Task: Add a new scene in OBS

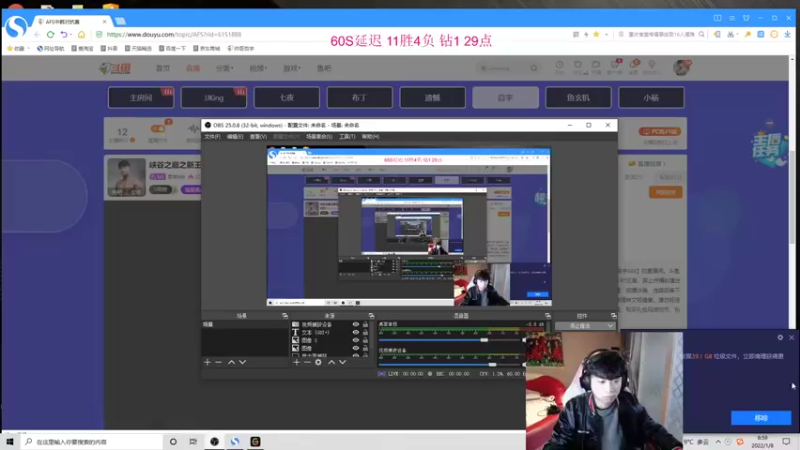Action: [x=207, y=362]
